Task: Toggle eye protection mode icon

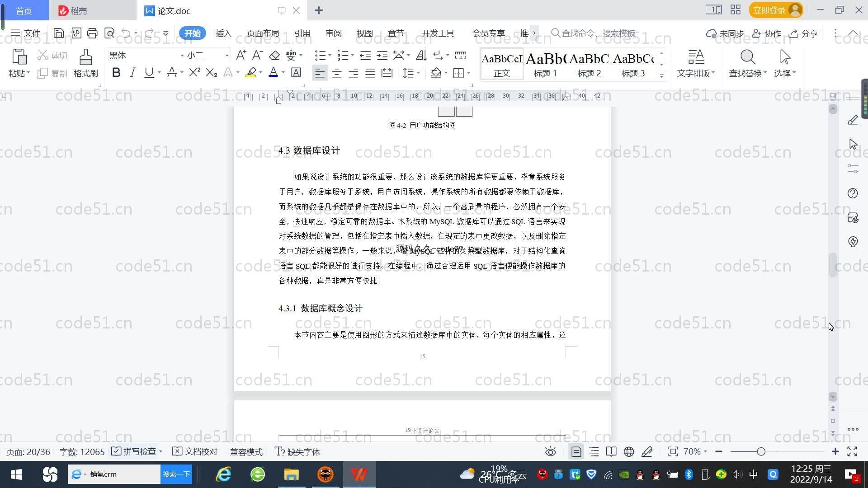Action: [x=550, y=451]
